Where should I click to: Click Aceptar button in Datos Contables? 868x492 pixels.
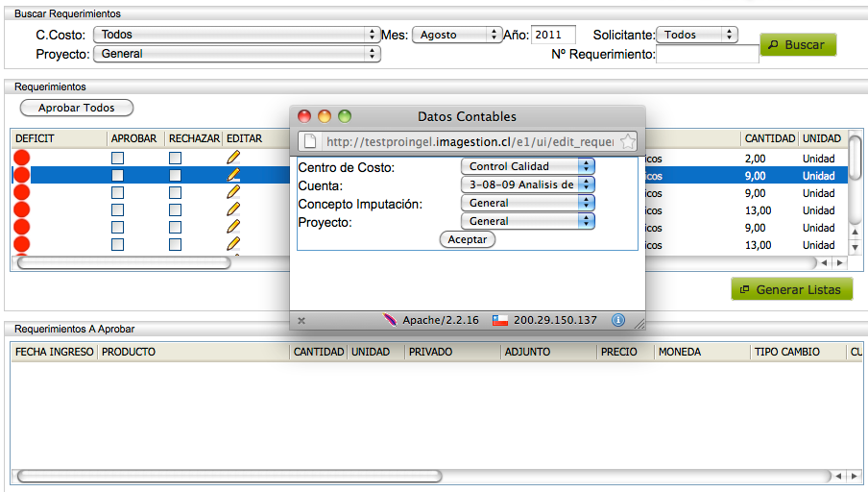(x=468, y=239)
